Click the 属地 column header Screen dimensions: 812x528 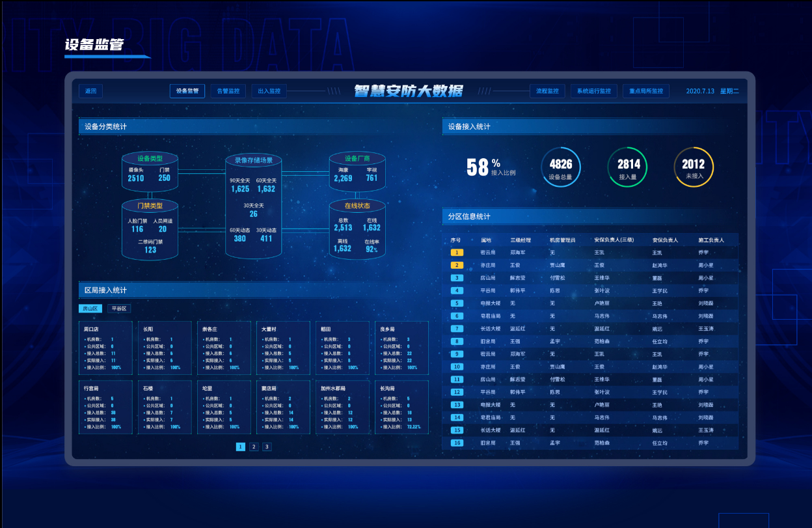click(x=486, y=240)
